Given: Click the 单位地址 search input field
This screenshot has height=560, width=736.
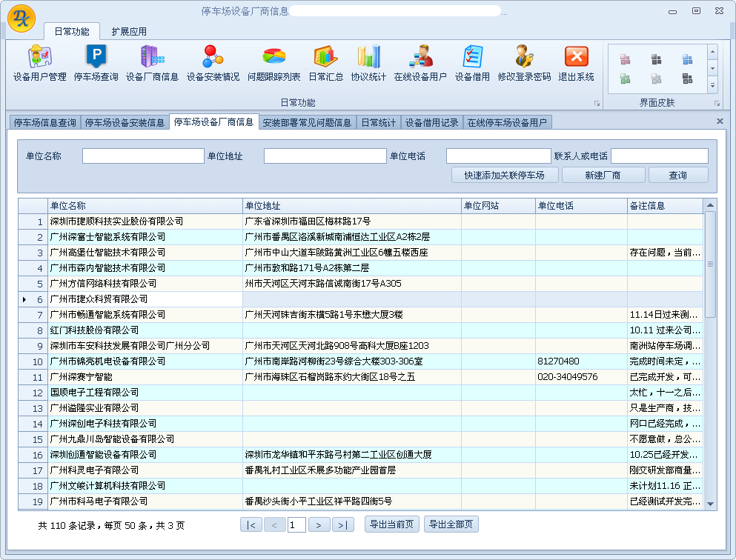Looking at the screenshot, I should (x=325, y=156).
